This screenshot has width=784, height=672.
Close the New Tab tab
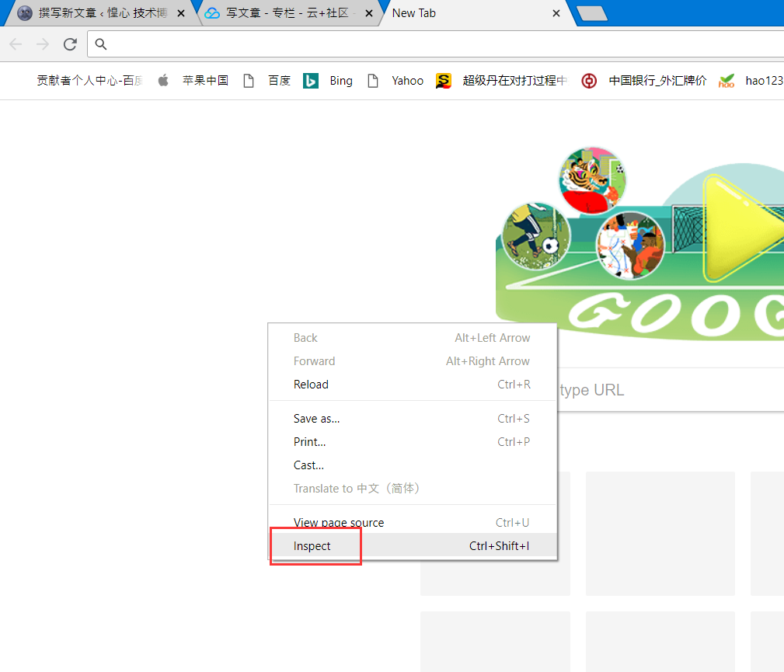pos(556,13)
